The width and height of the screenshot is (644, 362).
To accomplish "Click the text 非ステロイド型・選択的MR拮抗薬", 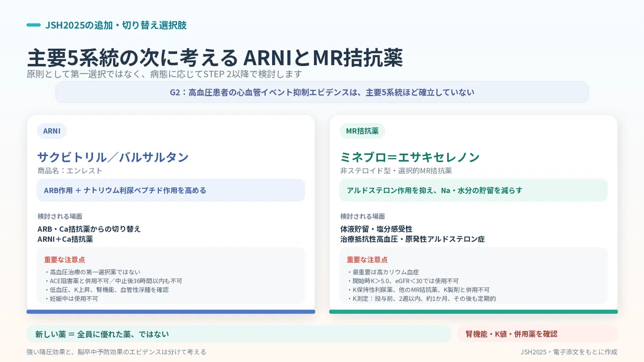I will [396, 171].
